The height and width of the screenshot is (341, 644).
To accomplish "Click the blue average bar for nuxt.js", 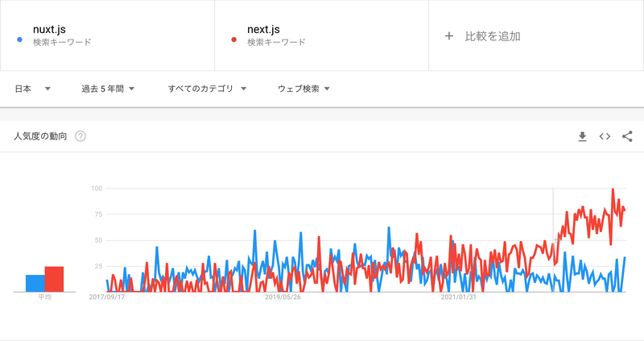I will coord(35,283).
